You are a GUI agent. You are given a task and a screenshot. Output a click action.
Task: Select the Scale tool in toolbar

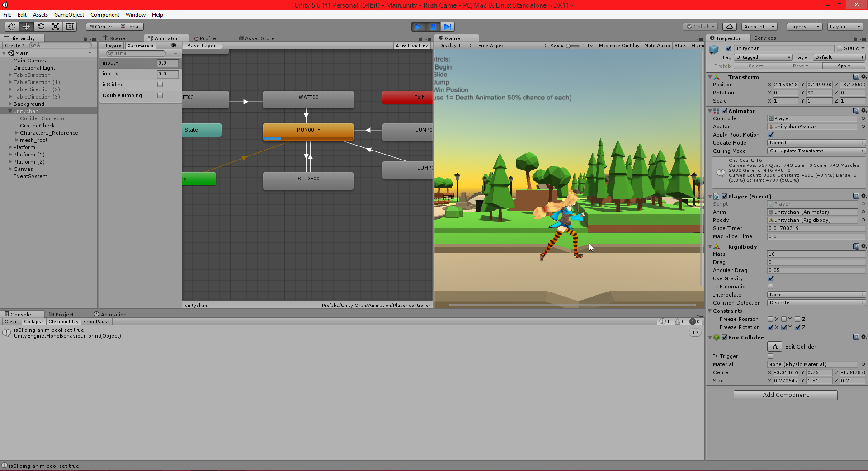(55, 27)
